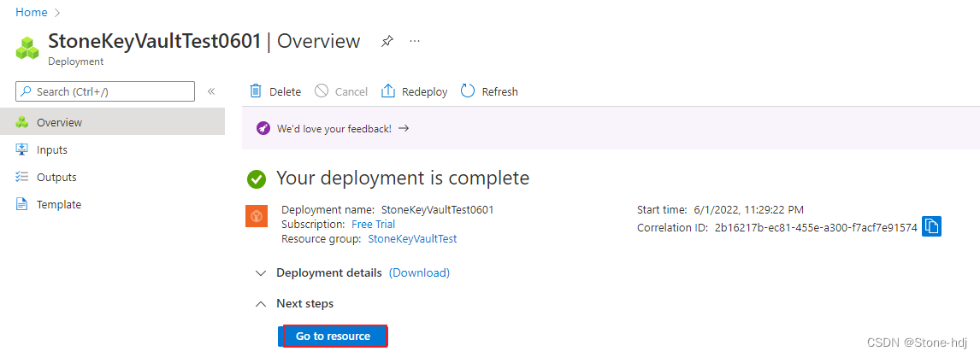This screenshot has width=980, height=357.
Task: Click the Inputs monitor icon
Action: pyautogui.click(x=22, y=149)
